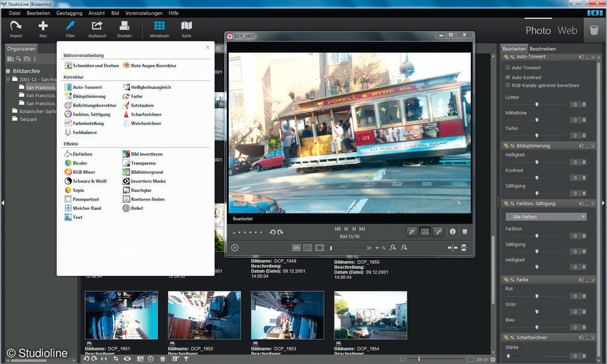This screenshot has height=364, width=607.
Task: Choose Schneiden und Drehen filter
Action: [92, 66]
